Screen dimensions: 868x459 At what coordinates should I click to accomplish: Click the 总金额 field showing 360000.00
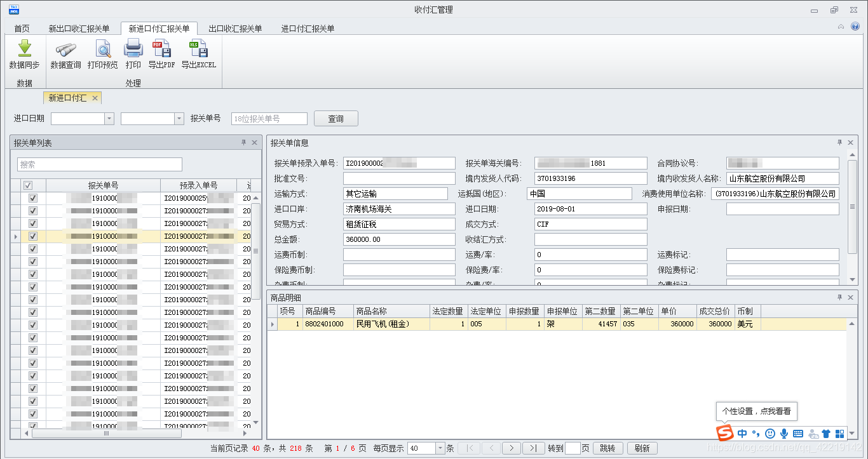(399, 239)
